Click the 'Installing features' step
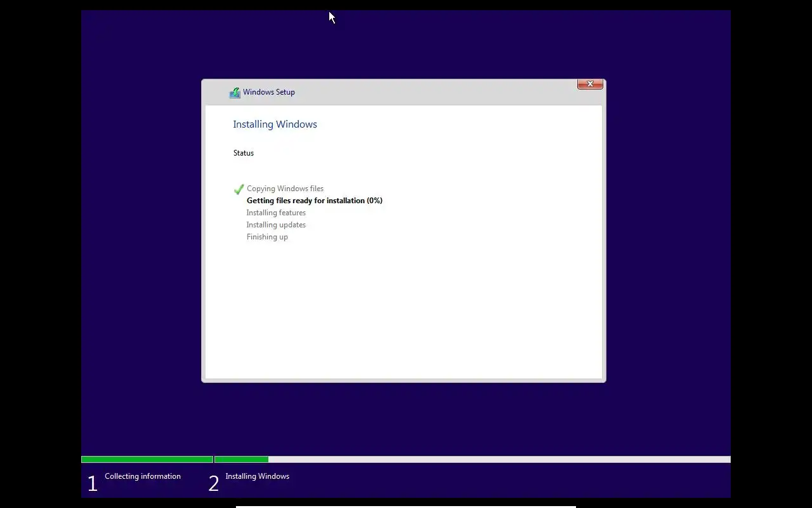 pos(276,213)
